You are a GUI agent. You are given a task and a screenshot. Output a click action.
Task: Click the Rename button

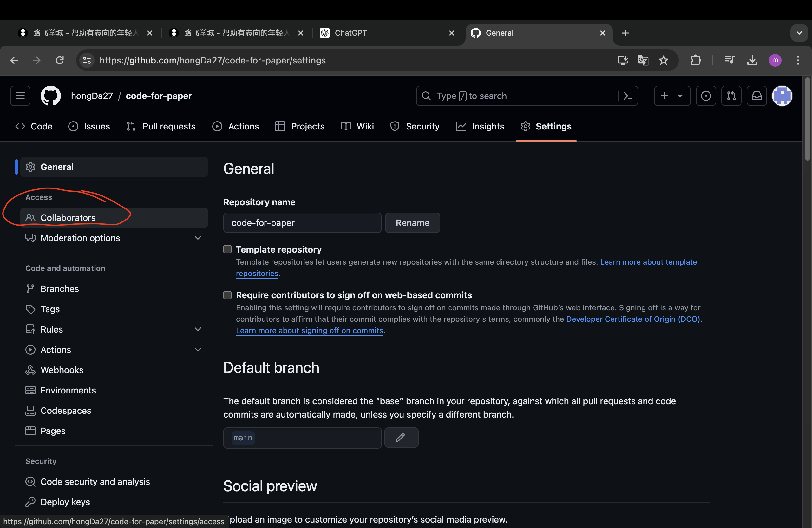coord(412,223)
